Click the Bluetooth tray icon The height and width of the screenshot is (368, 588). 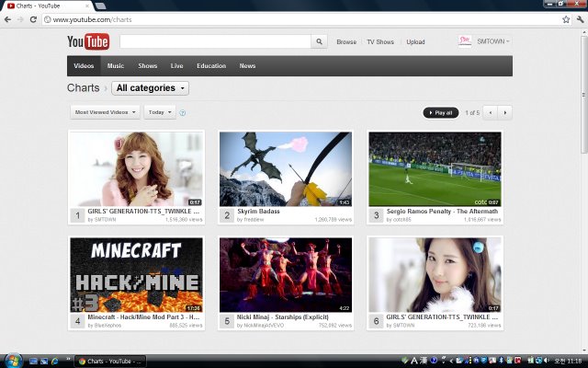[501, 361]
